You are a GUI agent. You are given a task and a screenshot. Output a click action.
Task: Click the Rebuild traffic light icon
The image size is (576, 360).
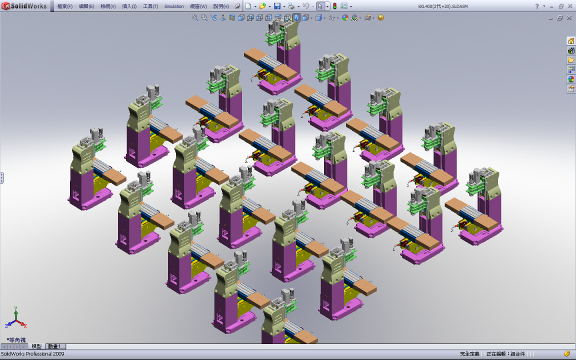(335, 6)
